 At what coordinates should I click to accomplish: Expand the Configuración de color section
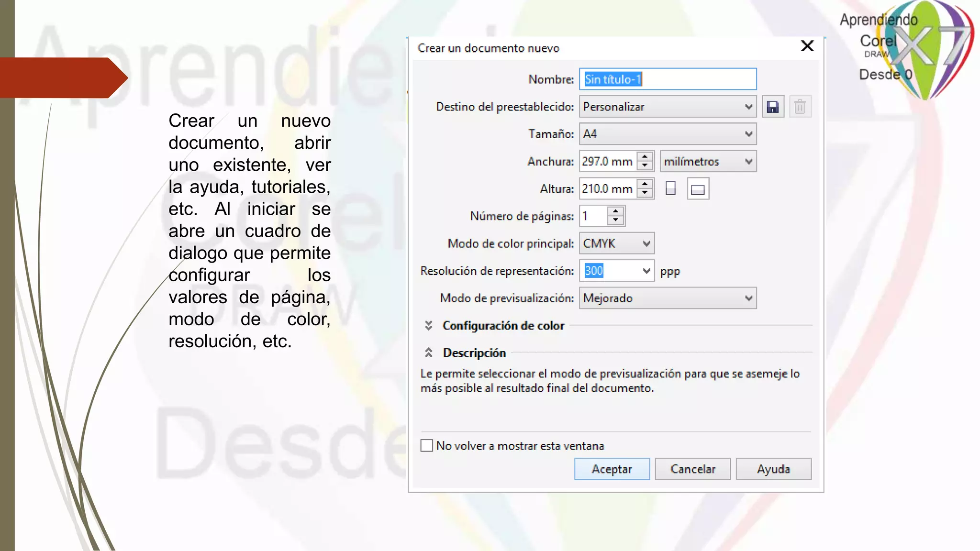[x=429, y=326]
